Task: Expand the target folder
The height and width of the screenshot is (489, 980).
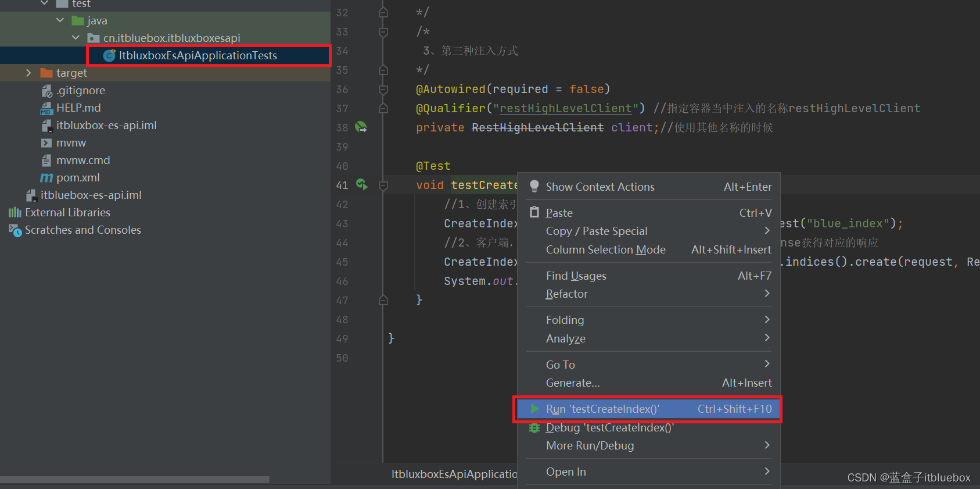Action: tap(28, 73)
